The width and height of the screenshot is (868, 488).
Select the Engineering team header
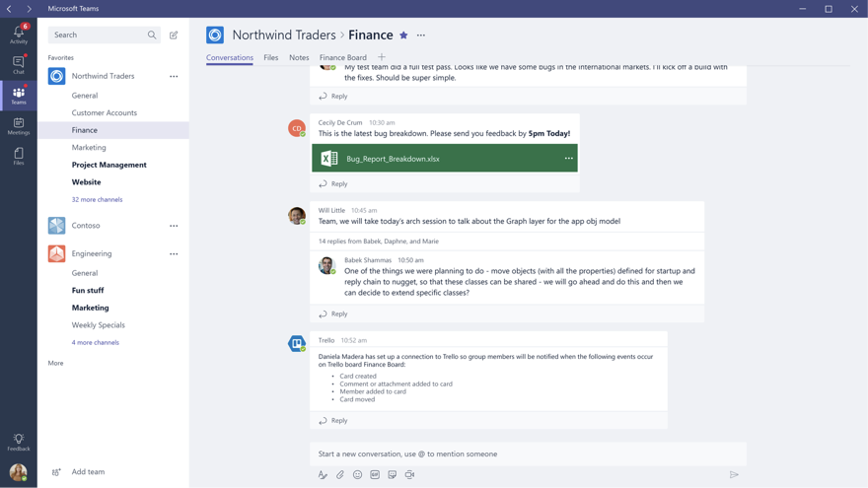point(92,254)
